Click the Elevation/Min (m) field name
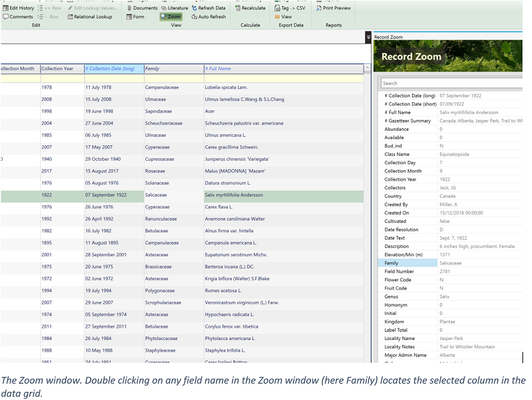Image resolution: width=532 pixels, height=400 pixels. tap(403, 255)
